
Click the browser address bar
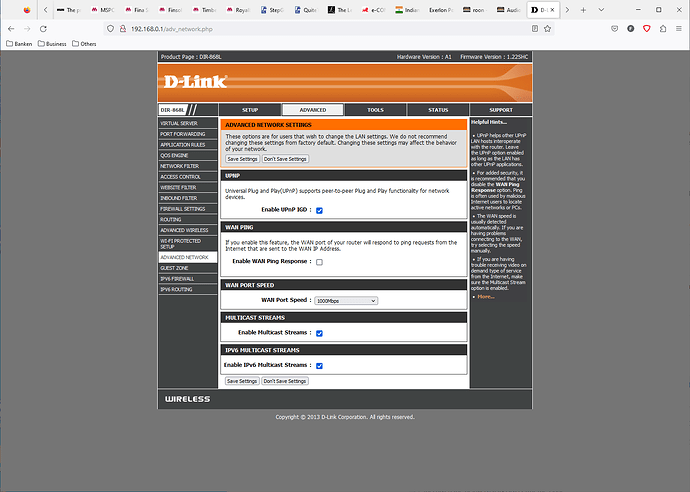pos(300,28)
